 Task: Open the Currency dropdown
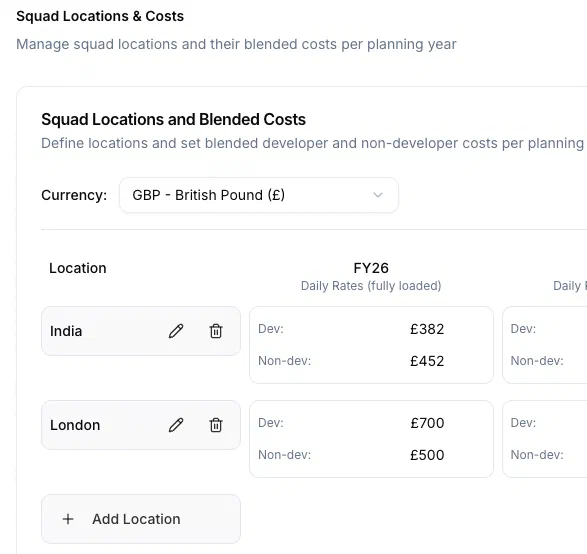(x=259, y=195)
